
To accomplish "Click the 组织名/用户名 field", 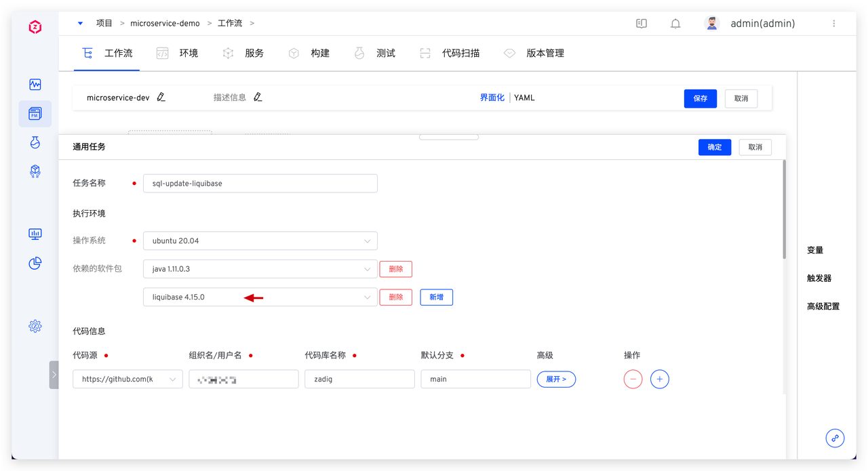I will pos(243,379).
